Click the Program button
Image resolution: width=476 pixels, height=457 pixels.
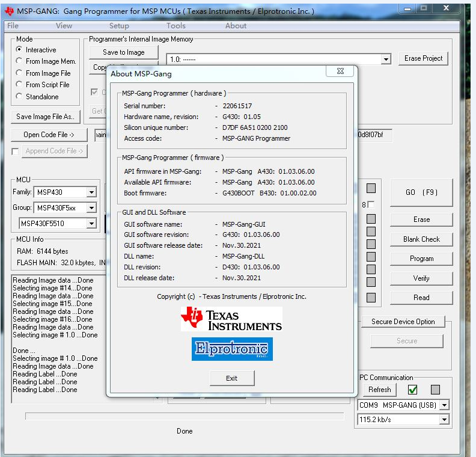[x=421, y=259]
